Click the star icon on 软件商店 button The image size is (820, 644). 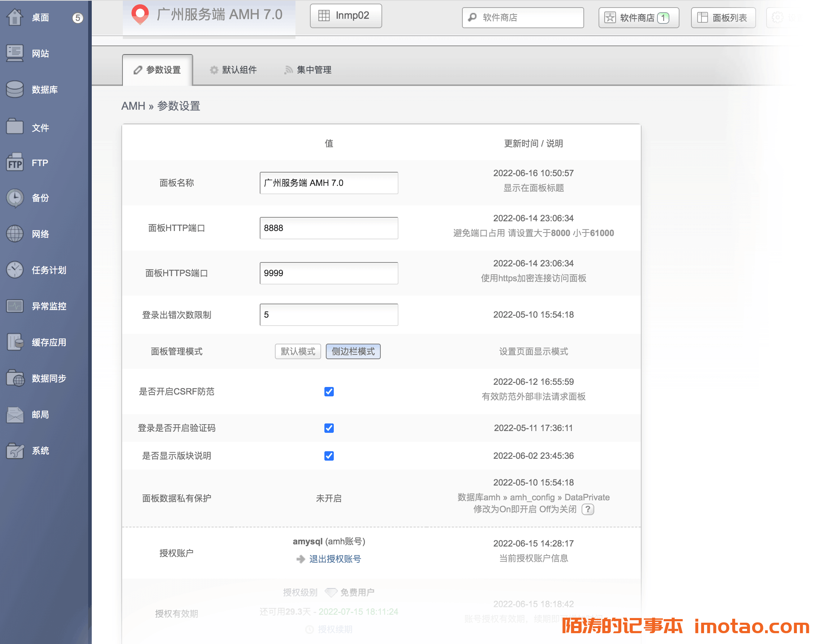click(x=610, y=17)
